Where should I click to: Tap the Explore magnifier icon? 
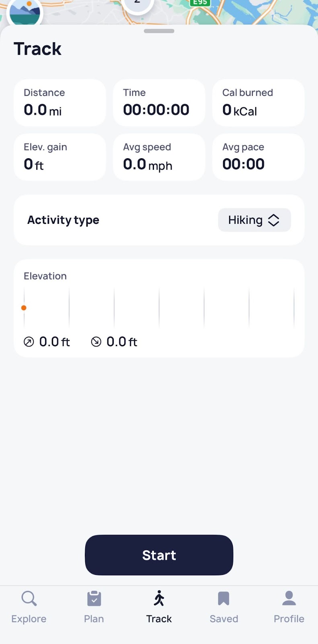pyautogui.click(x=29, y=599)
